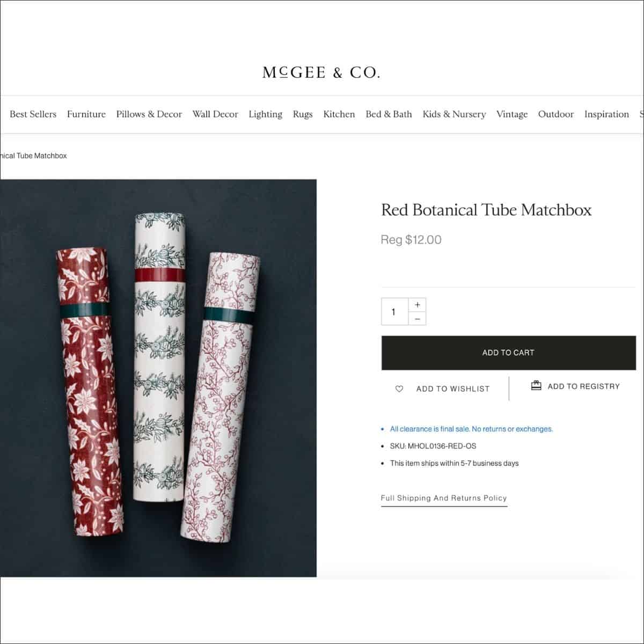
Task: Decrease quantity with minus button
Action: pos(418,319)
